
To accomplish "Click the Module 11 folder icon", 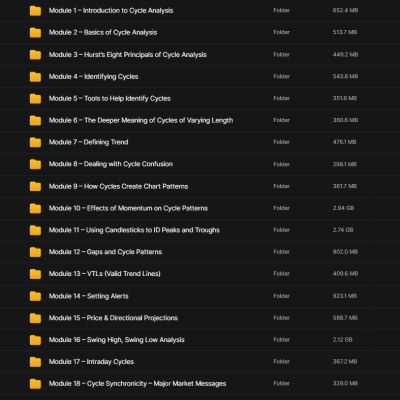I will pos(35,230).
